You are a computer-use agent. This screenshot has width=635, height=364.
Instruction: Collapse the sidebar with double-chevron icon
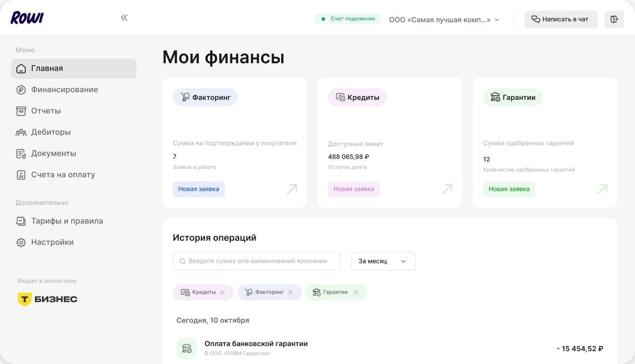pyautogui.click(x=124, y=18)
